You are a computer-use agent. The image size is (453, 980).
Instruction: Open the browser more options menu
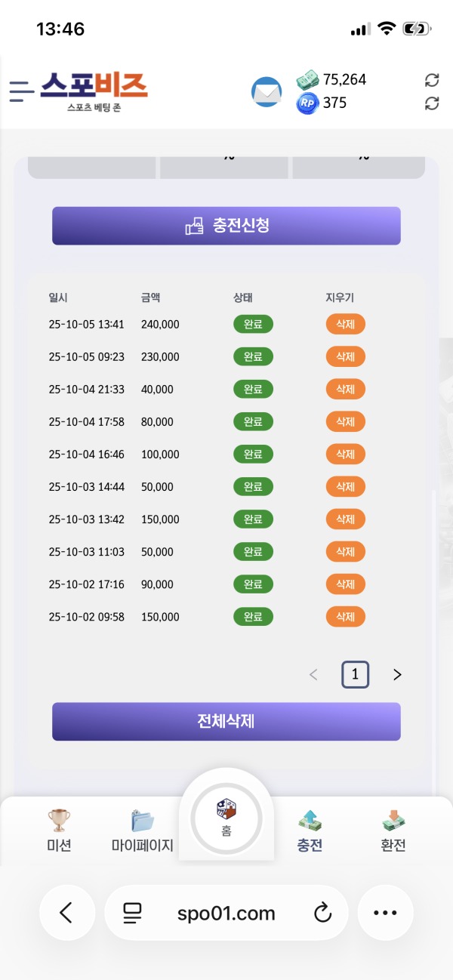(x=385, y=912)
